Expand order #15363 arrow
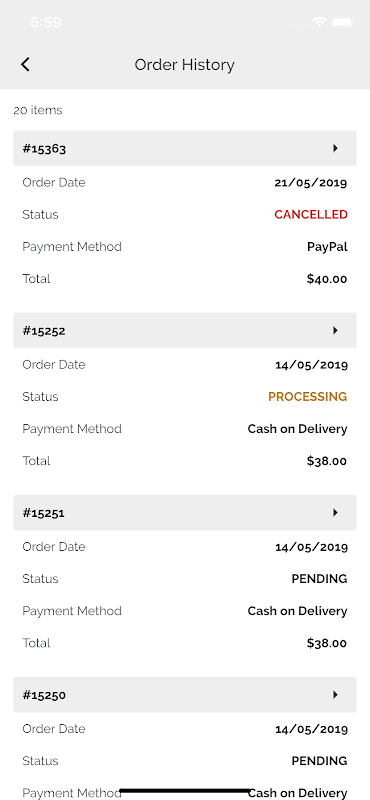 pyautogui.click(x=335, y=148)
